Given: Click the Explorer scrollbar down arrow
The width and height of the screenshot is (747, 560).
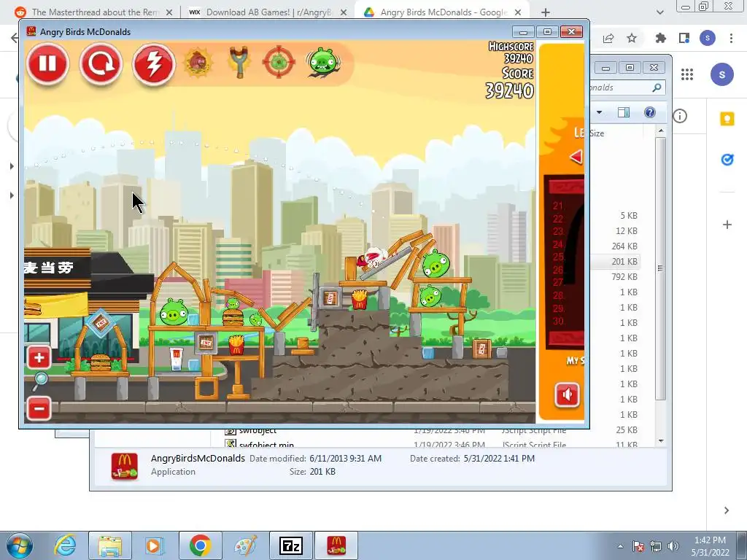Looking at the screenshot, I should [x=661, y=441].
